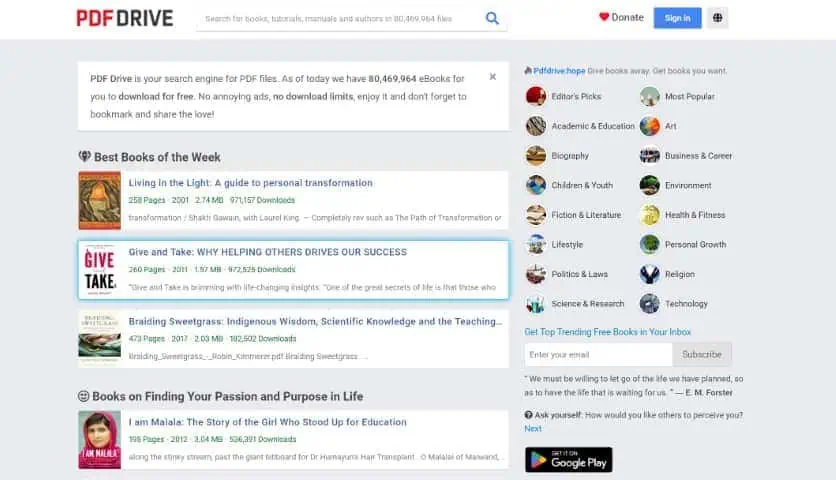Open the Fiction & Literature text link
Viewport: 836px width, 480px height.
(586, 215)
